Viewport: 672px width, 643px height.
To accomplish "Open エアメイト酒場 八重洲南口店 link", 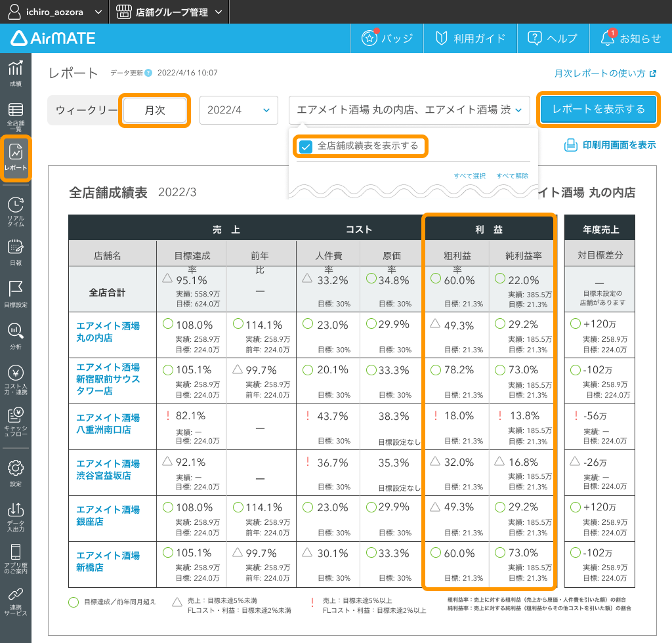I will (108, 424).
